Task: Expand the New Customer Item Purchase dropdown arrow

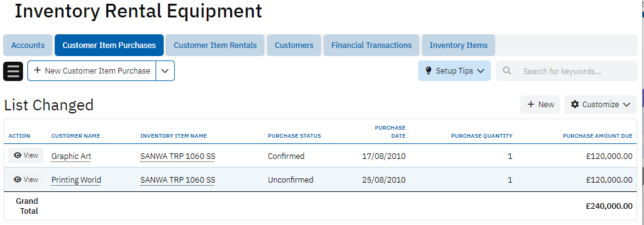Action: tap(165, 71)
